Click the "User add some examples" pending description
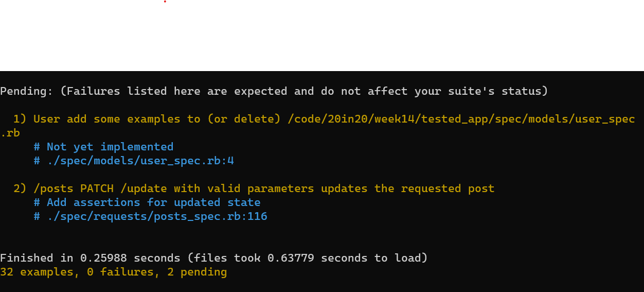This screenshot has width=644, height=292. coord(107,119)
